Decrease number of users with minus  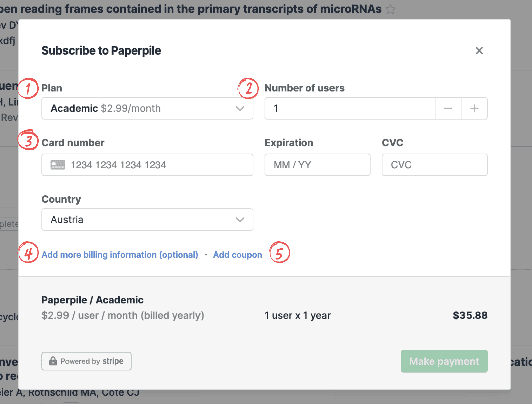(x=448, y=108)
